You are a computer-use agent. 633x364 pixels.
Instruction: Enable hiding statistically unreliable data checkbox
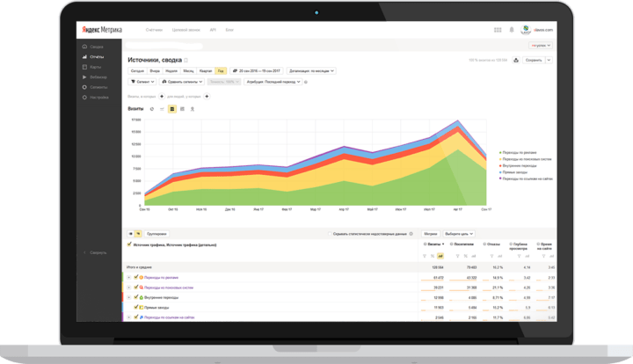[330, 234]
